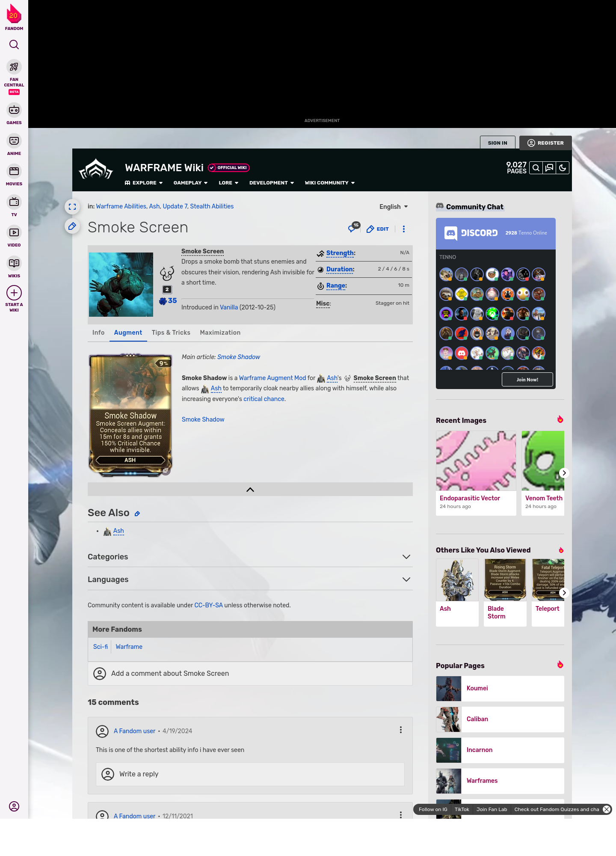Image resolution: width=616 pixels, height=856 pixels.
Task: Expand page to full width
Action: (72, 207)
